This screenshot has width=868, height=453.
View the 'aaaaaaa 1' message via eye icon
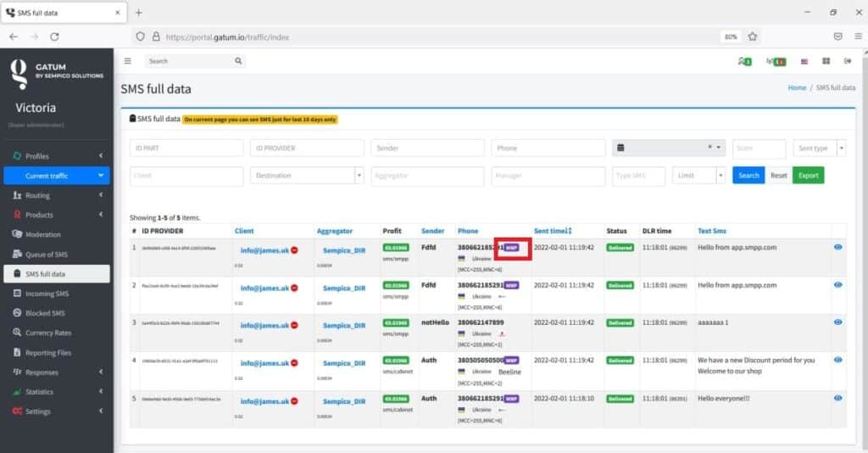click(x=838, y=322)
